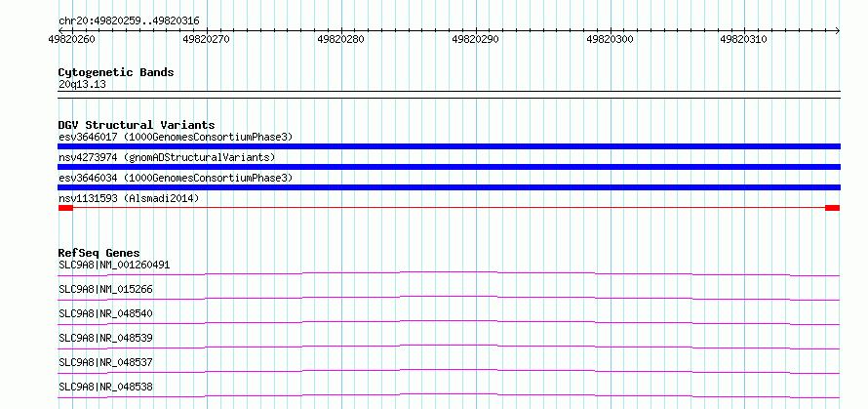Select the DGV Structural Variants track heading
This screenshot has height=409, width=868.
[137, 125]
